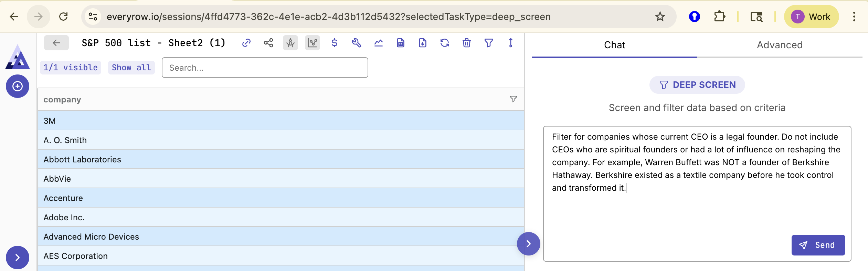868x271 pixels.
Task: Click the line trend chart icon
Action: coord(379,43)
